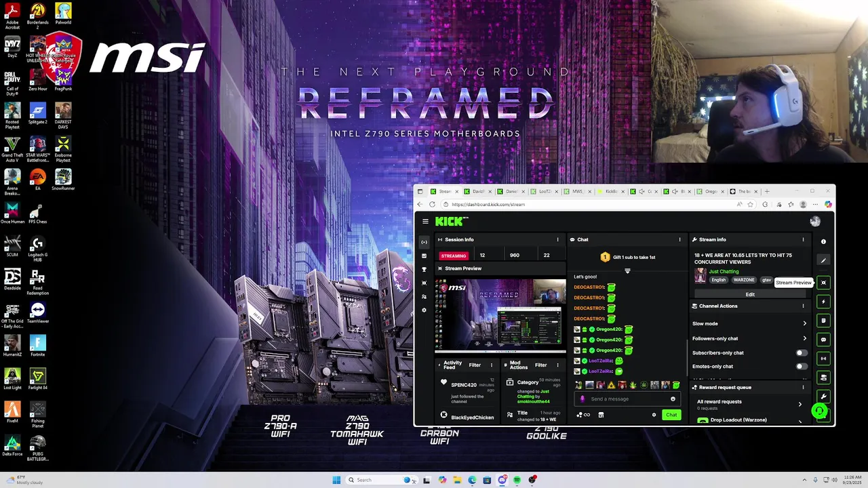Click the info icon in right widget rail
868x488 pixels.
click(x=823, y=241)
